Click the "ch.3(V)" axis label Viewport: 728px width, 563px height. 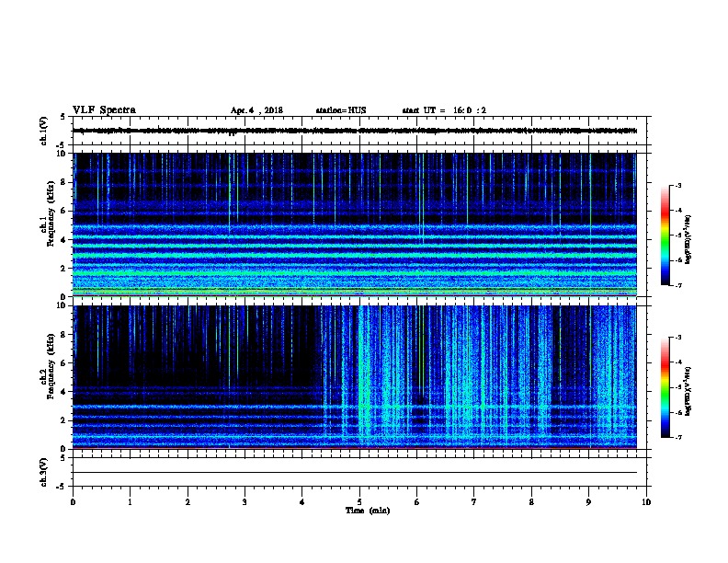44,473
